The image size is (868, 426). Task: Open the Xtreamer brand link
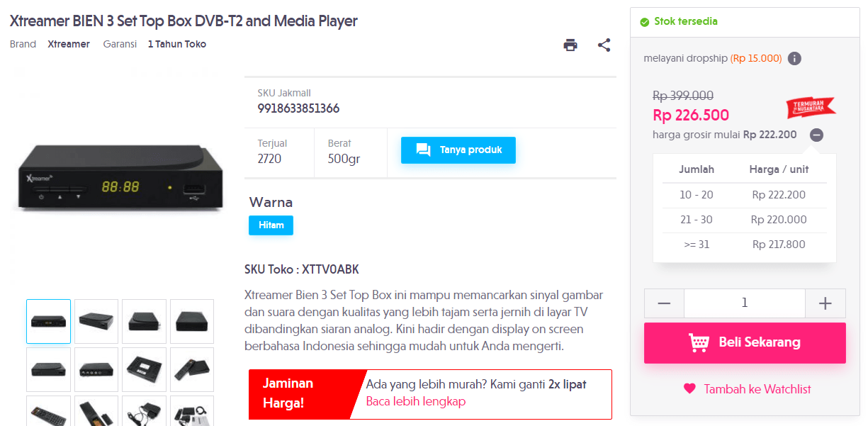[x=69, y=44]
